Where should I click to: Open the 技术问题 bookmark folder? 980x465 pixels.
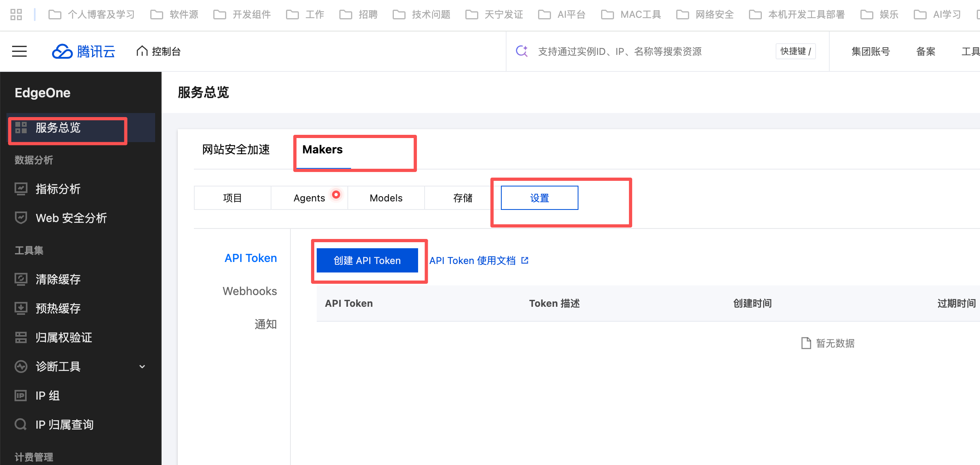pos(421,15)
